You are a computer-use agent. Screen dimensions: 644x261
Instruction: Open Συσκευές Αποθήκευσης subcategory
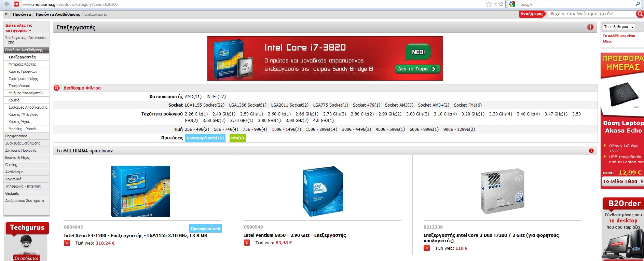coord(28,107)
